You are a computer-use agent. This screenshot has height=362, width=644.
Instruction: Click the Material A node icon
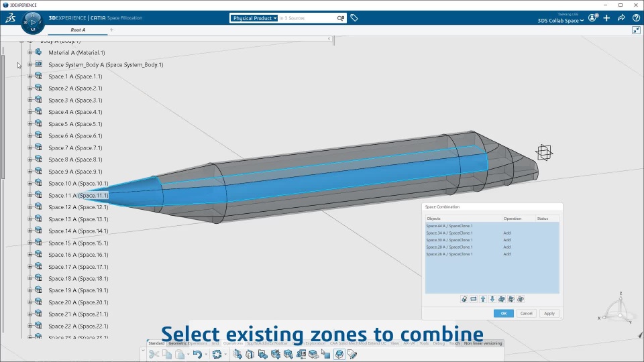point(38,52)
